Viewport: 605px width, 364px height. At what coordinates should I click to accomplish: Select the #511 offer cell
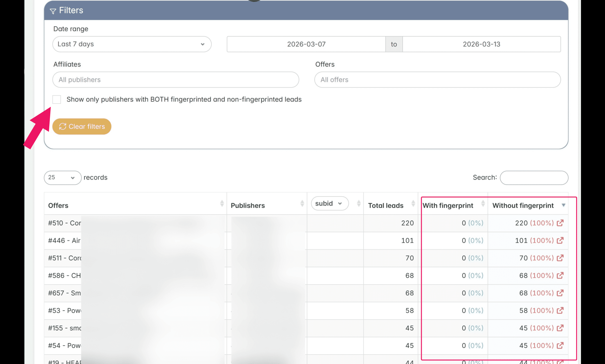[x=135, y=258]
